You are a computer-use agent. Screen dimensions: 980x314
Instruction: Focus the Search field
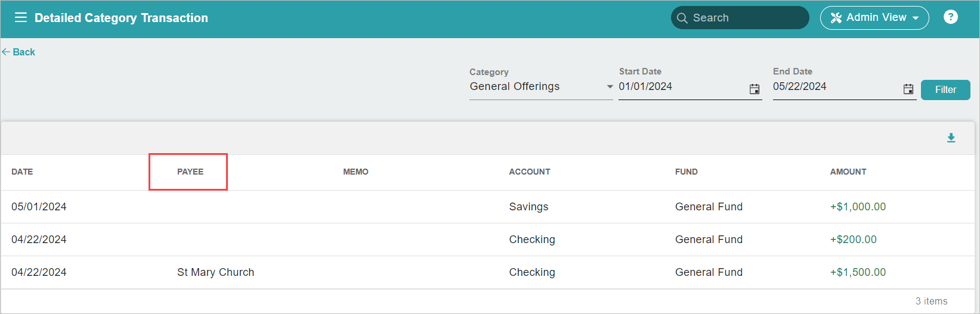740,18
